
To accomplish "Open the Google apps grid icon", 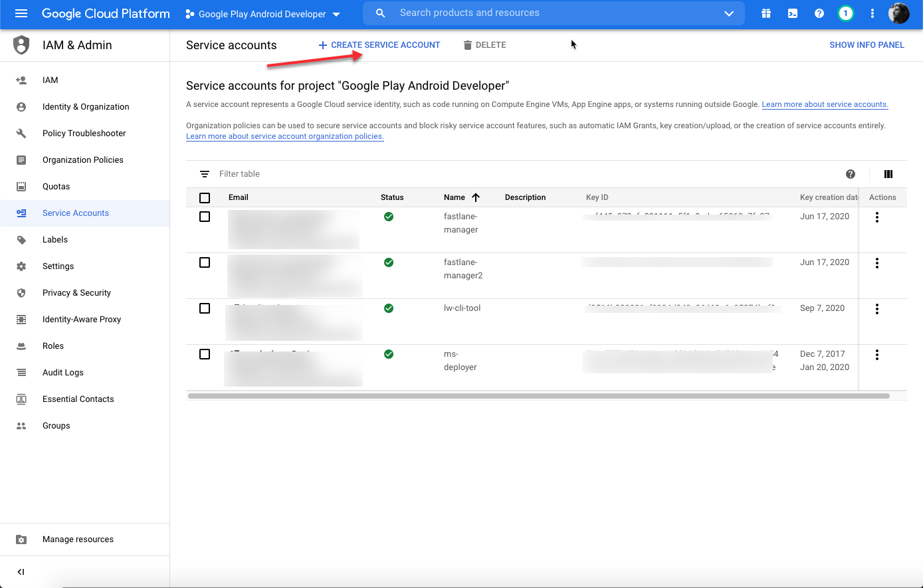I will pos(766,13).
